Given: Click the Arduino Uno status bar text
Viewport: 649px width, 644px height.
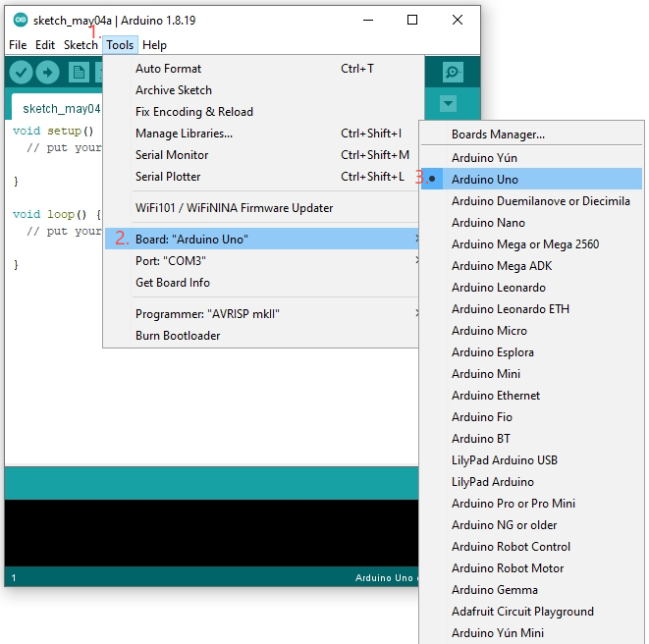Looking at the screenshot, I should coord(384,577).
